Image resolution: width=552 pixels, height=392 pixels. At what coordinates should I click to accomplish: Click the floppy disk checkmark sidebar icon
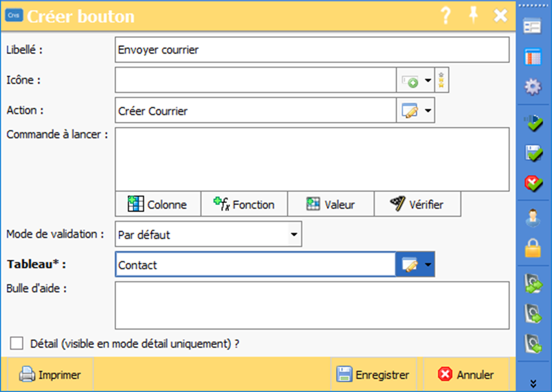533,153
